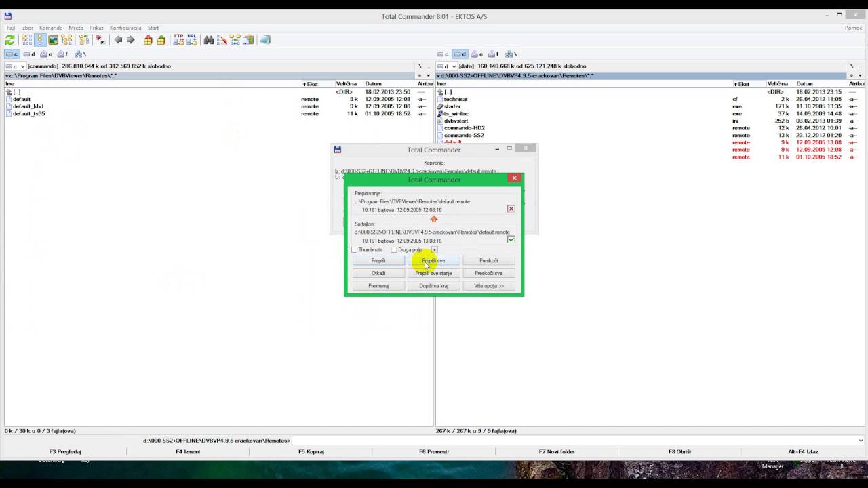Image resolution: width=868 pixels, height=488 pixels.
Task: Open command line history dropdown
Action: [861, 441]
